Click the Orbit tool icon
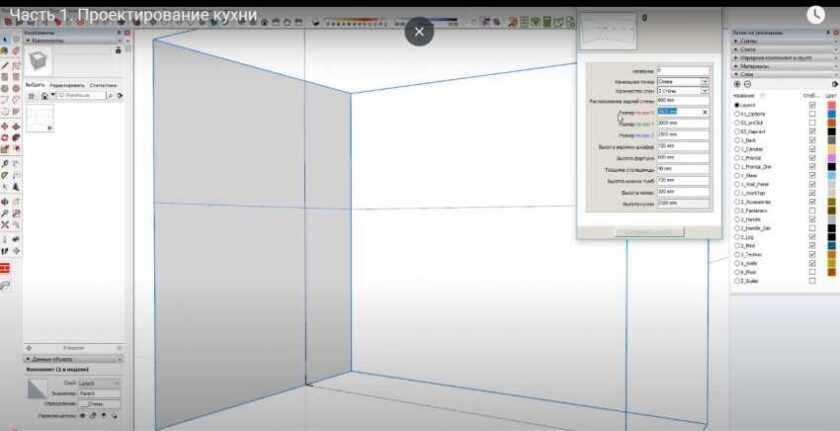This screenshot has height=431, width=840. 6,201
